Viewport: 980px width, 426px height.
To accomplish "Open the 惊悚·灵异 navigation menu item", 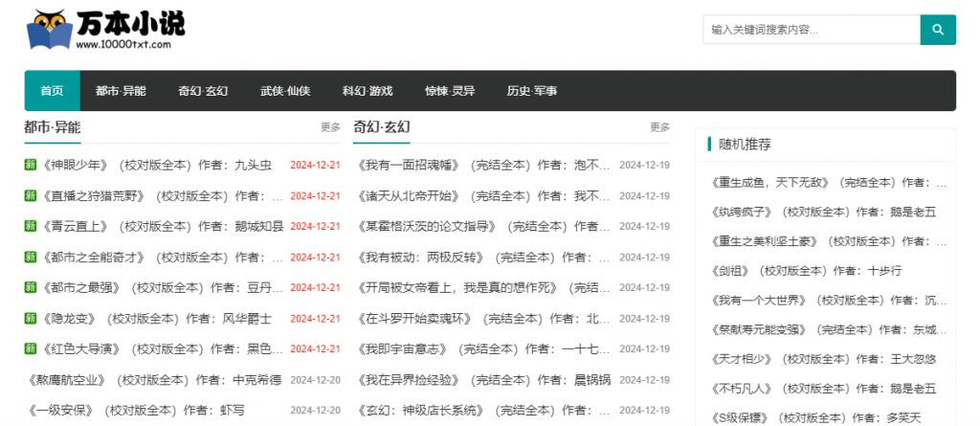I will pos(450,91).
